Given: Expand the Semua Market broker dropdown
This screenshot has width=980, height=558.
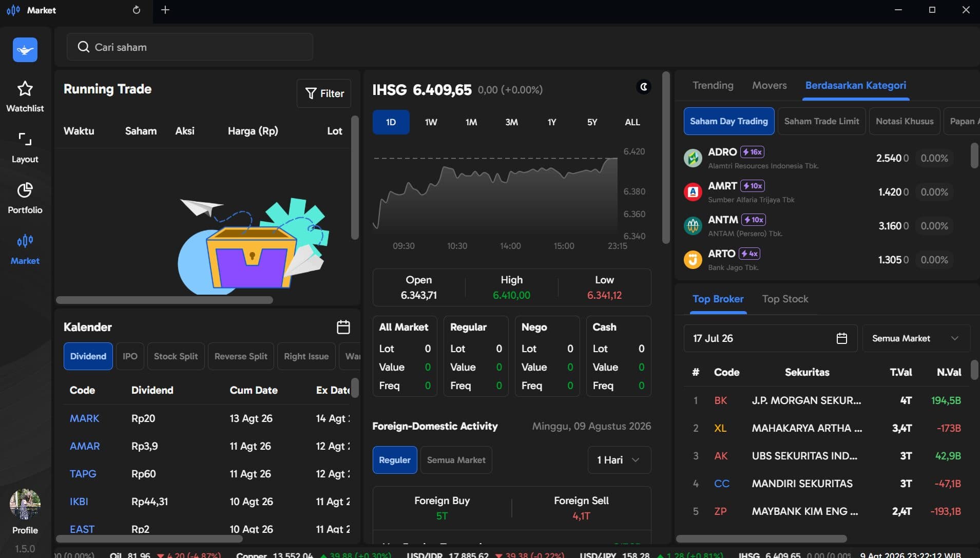Looking at the screenshot, I should coord(916,338).
